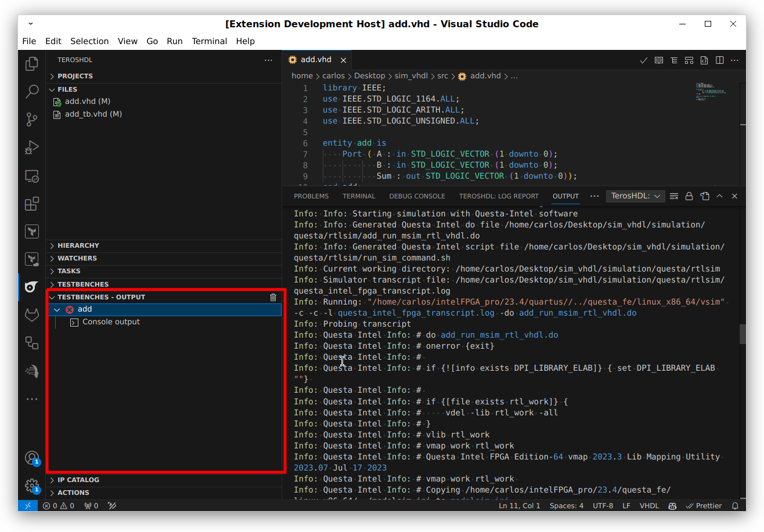
Task: Show hidden panel tabs ellipsis
Action: (594, 196)
